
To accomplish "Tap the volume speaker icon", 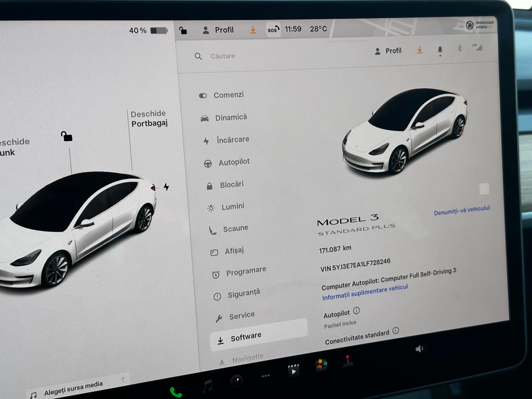I will click(x=419, y=349).
